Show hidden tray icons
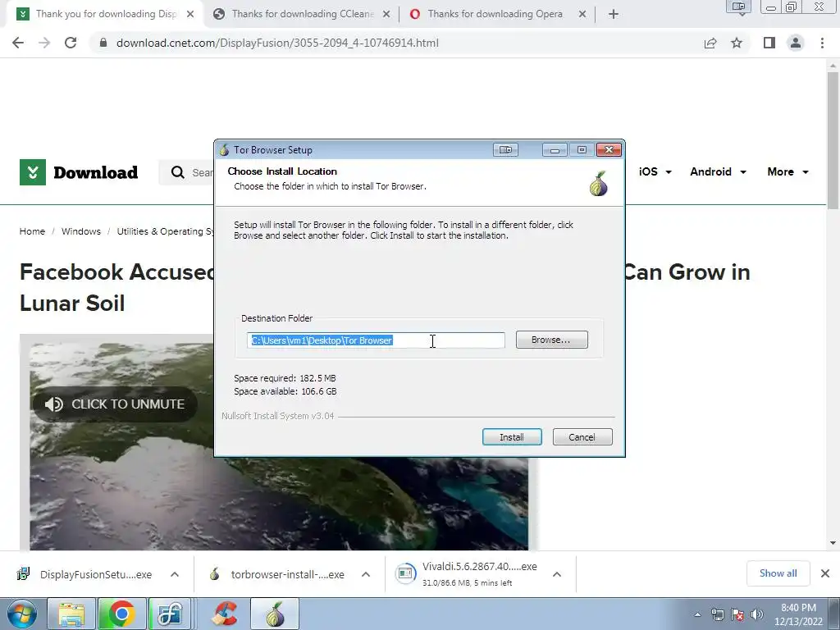Image resolution: width=840 pixels, height=630 pixels. 697,614
